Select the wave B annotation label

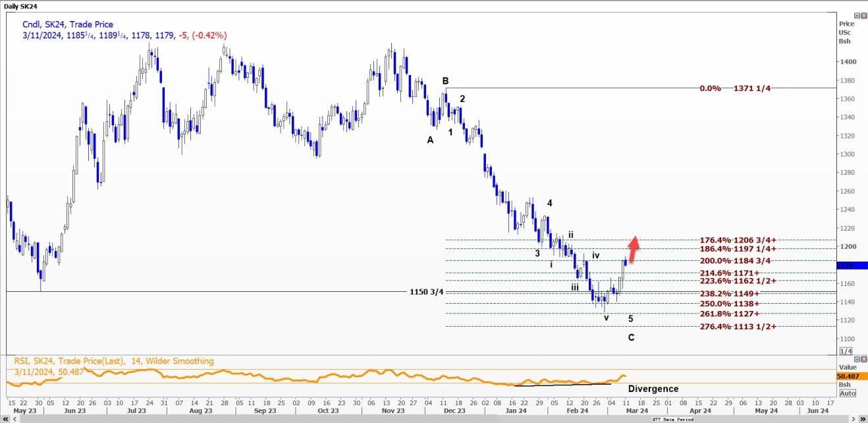[x=445, y=82]
